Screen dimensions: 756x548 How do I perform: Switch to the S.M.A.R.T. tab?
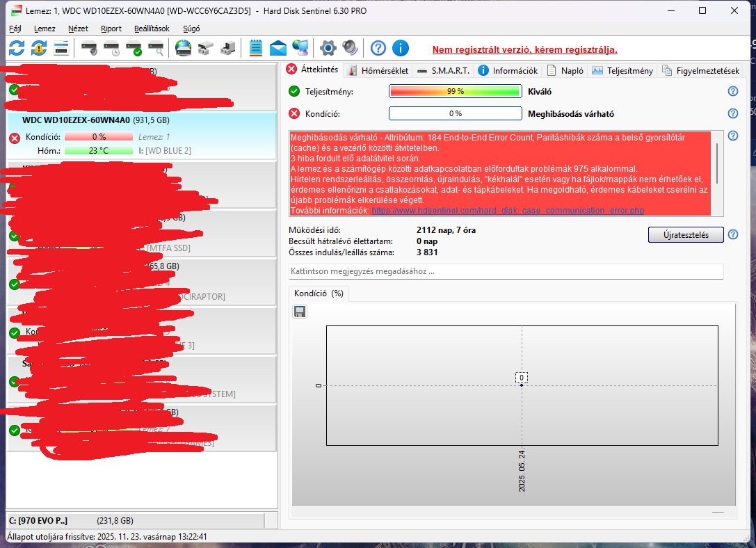tap(444, 71)
